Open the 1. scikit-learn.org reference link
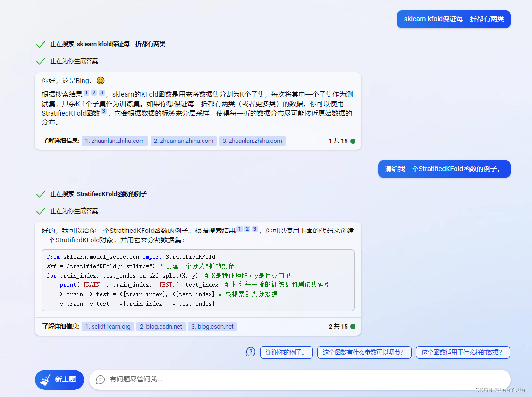 [x=108, y=326]
